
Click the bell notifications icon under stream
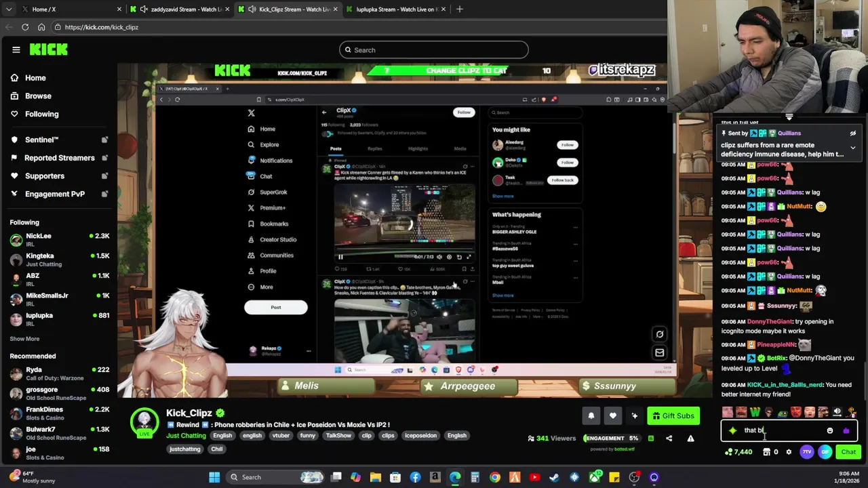591,416
